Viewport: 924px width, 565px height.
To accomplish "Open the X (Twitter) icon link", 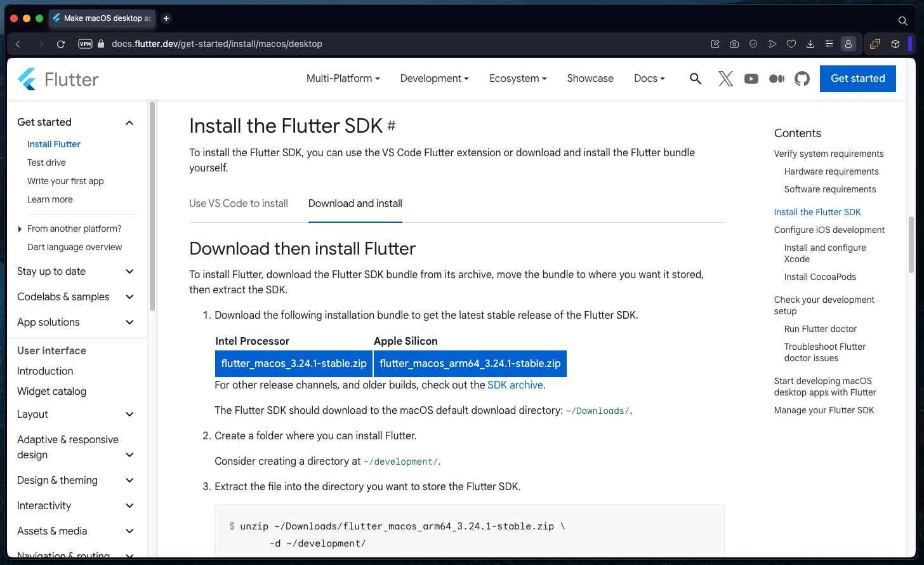I will (x=725, y=79).
